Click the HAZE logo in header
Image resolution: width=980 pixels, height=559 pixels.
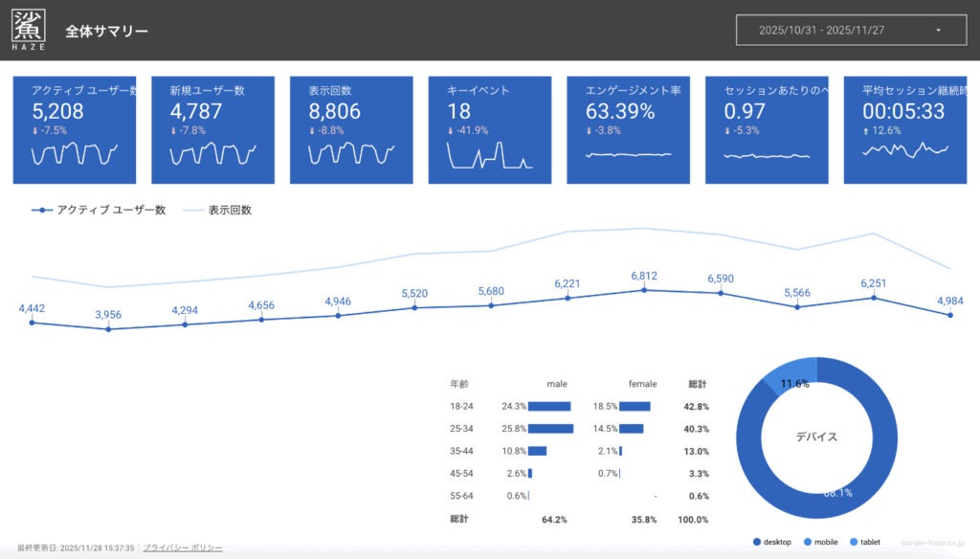28,29
